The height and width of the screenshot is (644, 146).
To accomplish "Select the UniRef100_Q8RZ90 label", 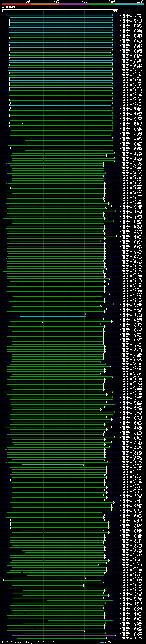I will [131, 125].
